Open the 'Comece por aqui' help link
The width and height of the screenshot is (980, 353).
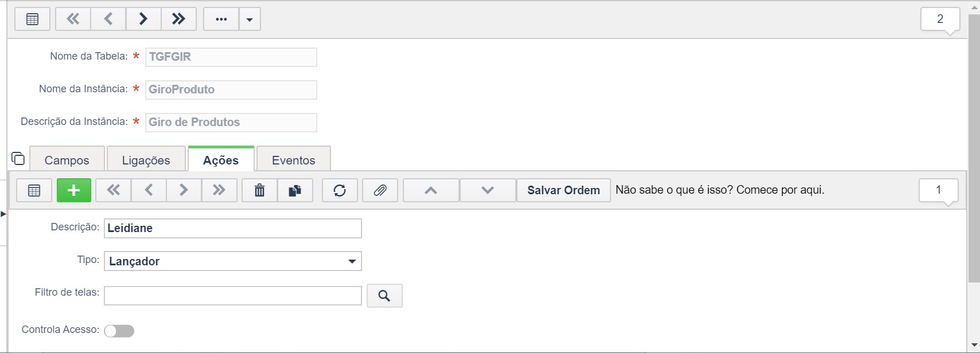coord(720,190)
